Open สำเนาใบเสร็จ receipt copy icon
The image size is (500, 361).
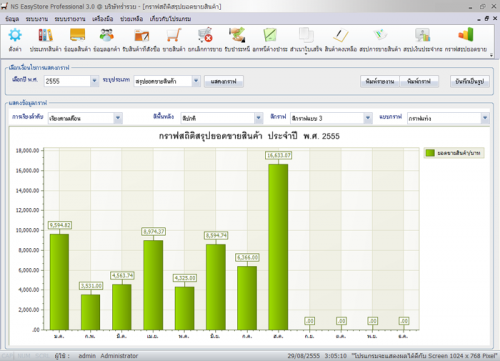click(306, 35)
